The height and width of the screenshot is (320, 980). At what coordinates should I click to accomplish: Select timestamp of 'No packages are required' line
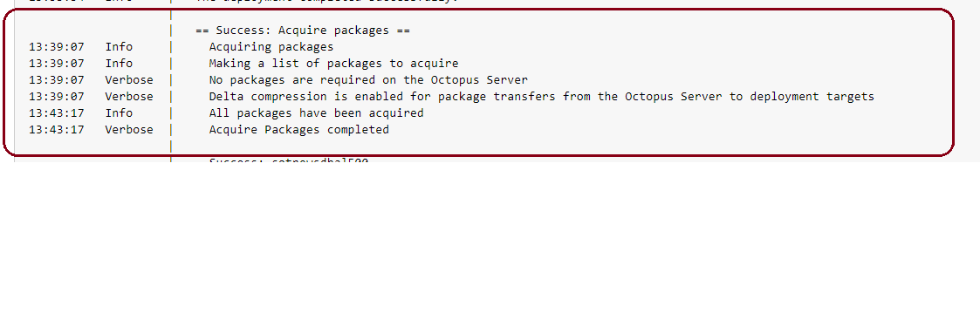point(56,80)
